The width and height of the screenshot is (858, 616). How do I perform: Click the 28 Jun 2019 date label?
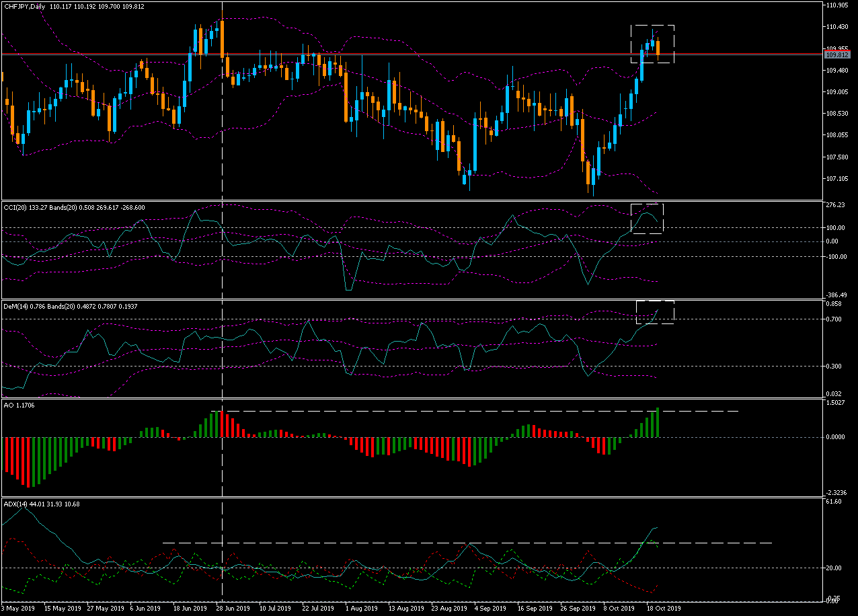[233, 609]
